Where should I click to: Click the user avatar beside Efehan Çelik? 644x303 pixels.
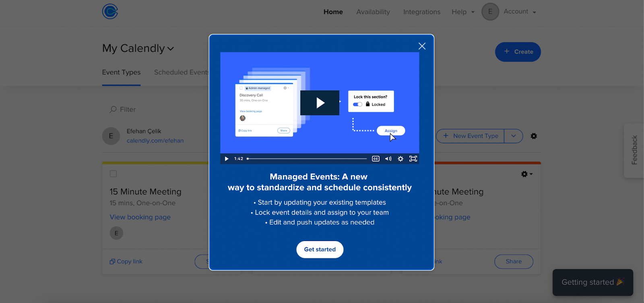[x=111, y=136]
